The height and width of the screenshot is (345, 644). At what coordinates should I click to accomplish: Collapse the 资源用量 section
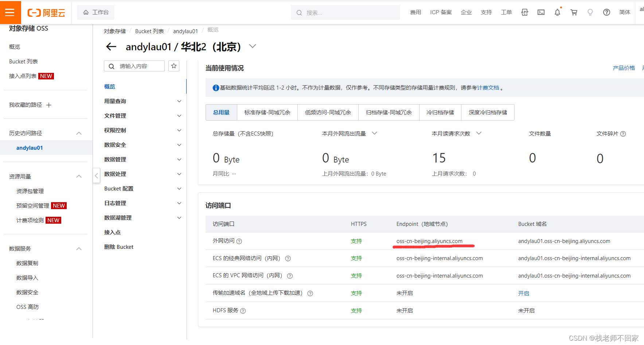79,176
